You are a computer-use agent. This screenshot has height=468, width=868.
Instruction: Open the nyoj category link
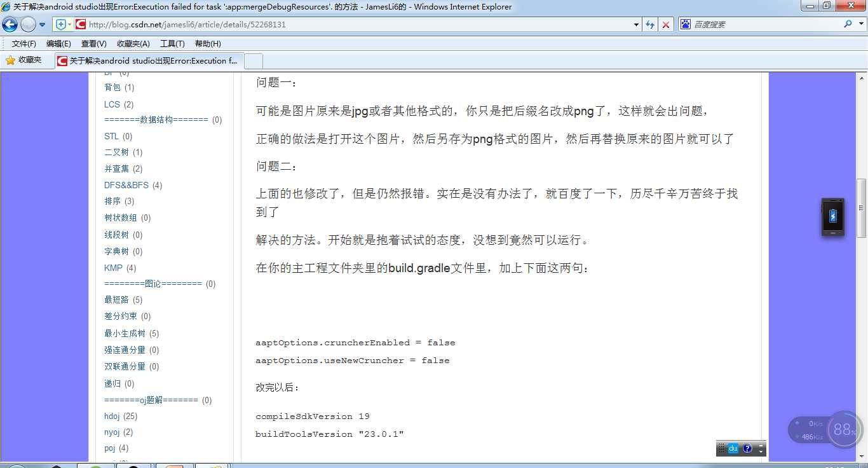pos(112,432)
